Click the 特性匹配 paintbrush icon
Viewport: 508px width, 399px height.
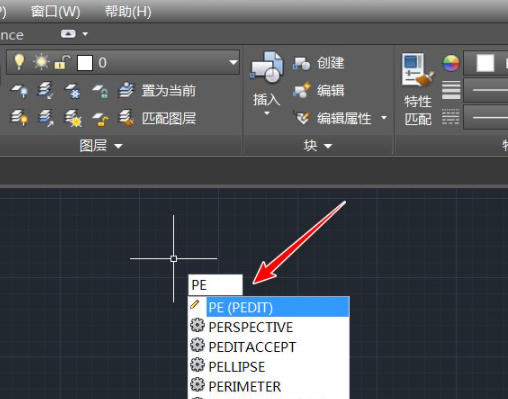(x=418, y=70)
